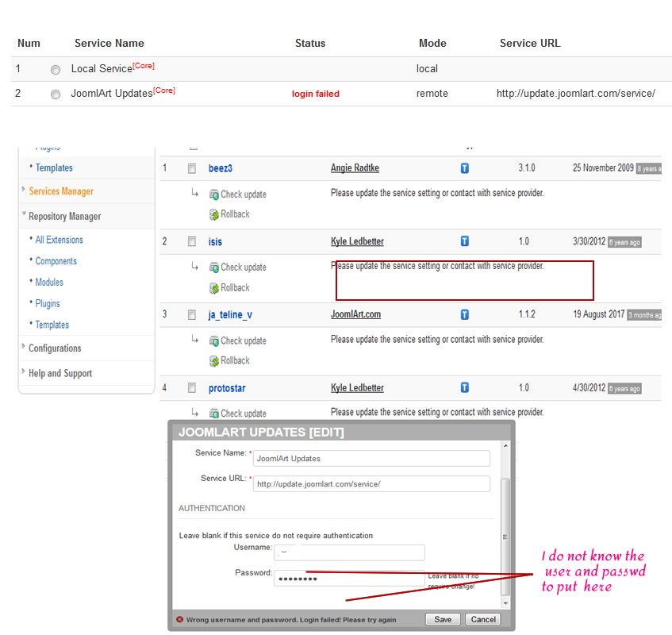Open the template type T icon for isis
Viewport: 672px width, 635px height.
(464, 241)
